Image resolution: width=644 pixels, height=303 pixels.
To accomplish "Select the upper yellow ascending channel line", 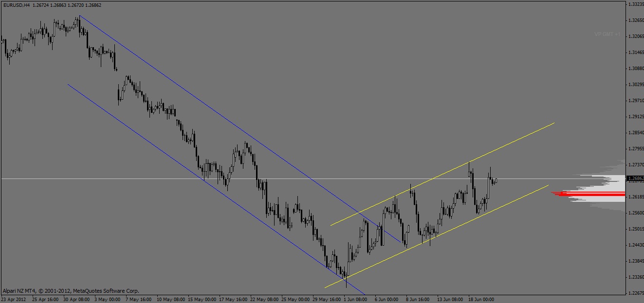I will pos(442,174).
